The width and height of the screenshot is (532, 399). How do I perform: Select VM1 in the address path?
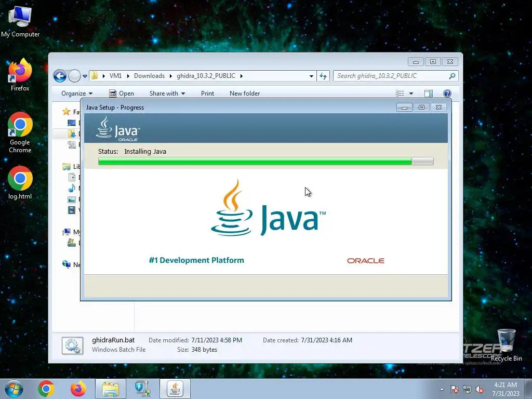(115, 76)
